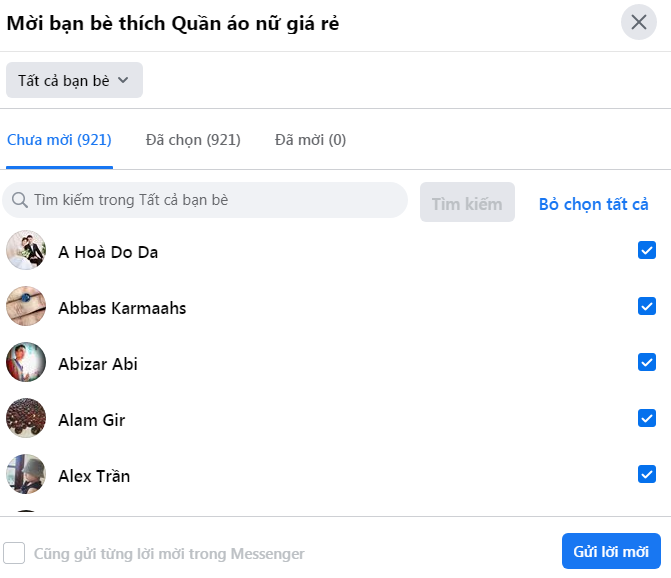Image resolution: width=671 pixels, height=578 pixels.
Task: Enable also send invites in Messenger
Action: (14, 553)
